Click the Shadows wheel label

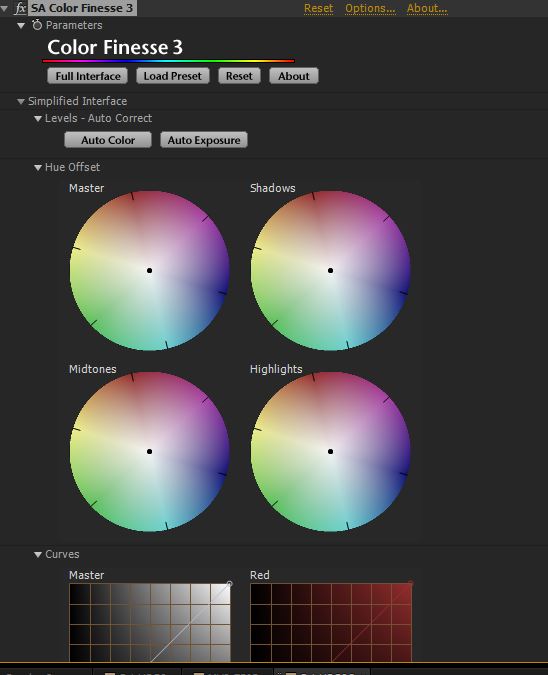272,188
